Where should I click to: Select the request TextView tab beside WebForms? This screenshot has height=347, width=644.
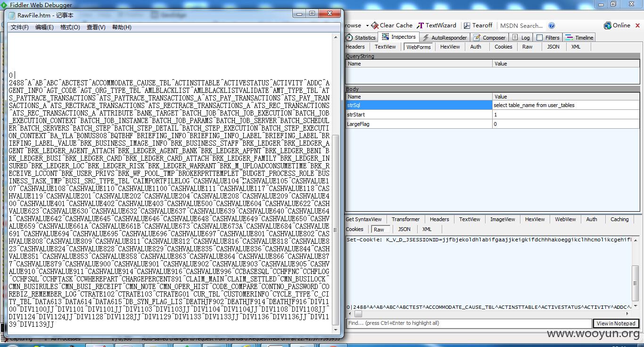click(x=385, y=47)
